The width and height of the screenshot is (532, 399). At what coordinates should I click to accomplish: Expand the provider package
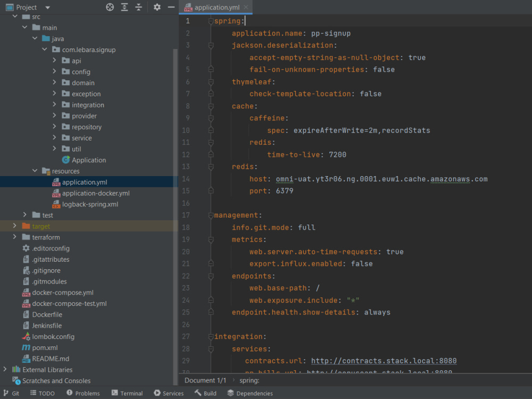[54, 115]
